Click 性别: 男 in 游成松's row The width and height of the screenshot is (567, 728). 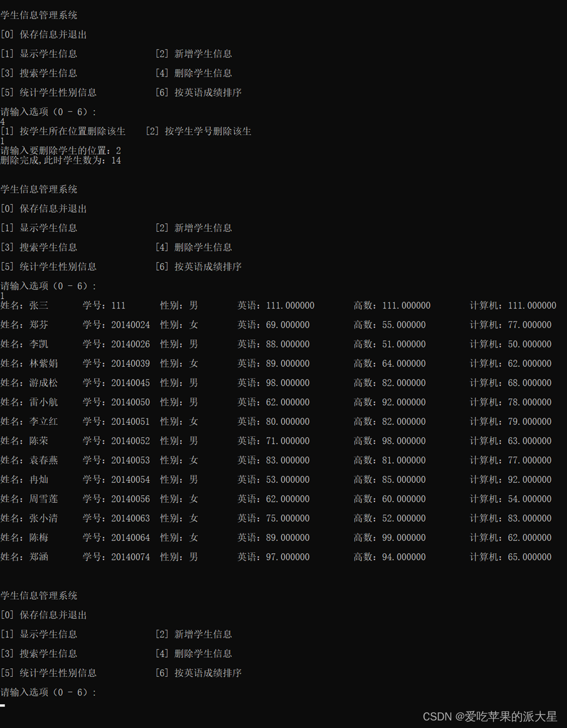pos(180,383)
